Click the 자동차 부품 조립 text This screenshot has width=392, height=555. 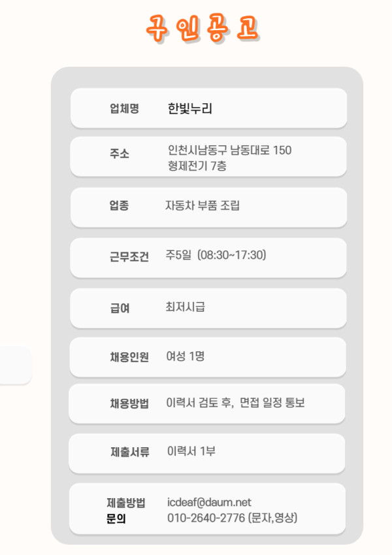pyautogui.click(x=203, y=205)
